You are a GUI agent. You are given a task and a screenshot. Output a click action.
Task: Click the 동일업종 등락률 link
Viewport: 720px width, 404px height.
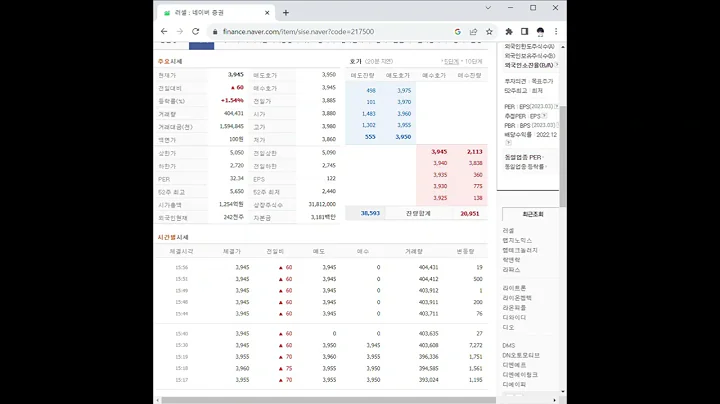pos(524,167)
